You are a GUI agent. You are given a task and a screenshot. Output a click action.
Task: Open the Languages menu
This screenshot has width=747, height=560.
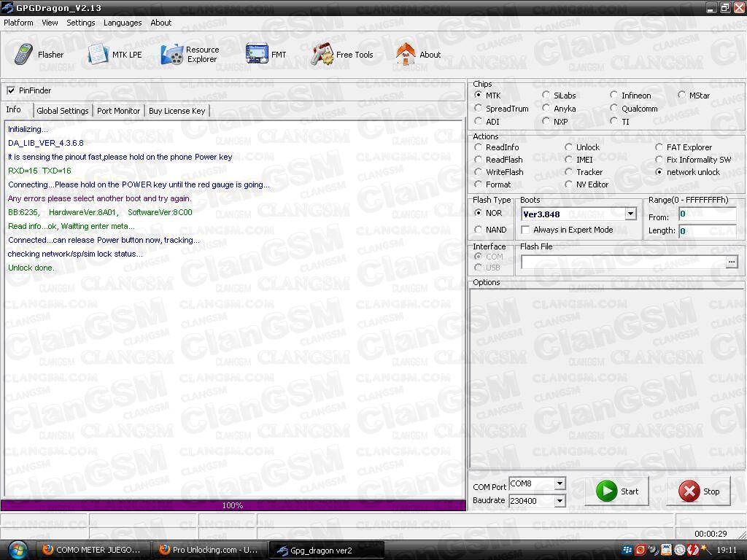(123, 23)
